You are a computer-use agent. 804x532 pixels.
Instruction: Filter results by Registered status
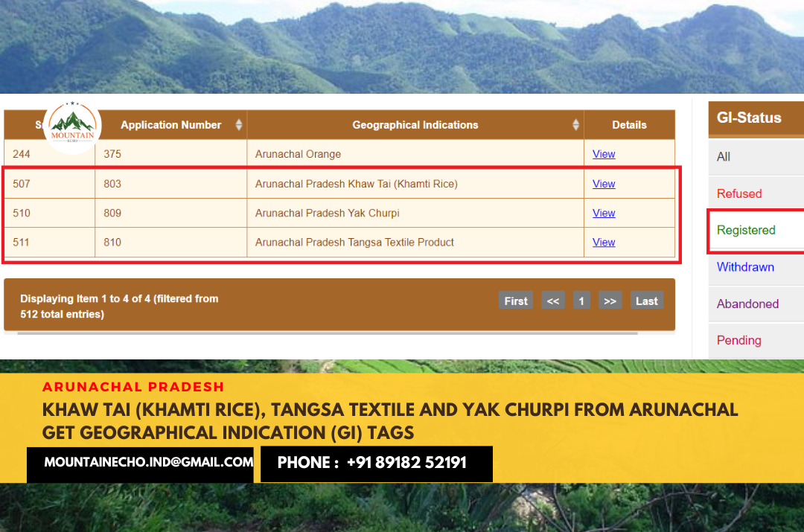coord(746,231)
